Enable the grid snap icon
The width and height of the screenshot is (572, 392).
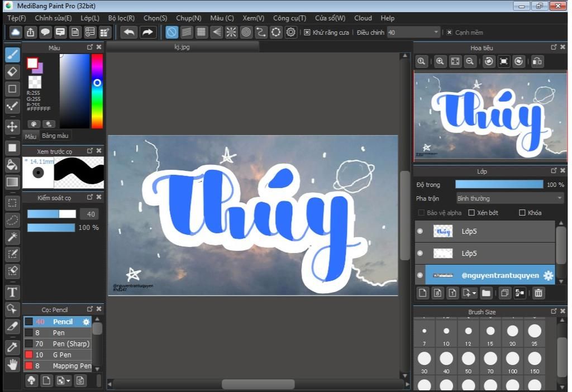coord(201,32)
